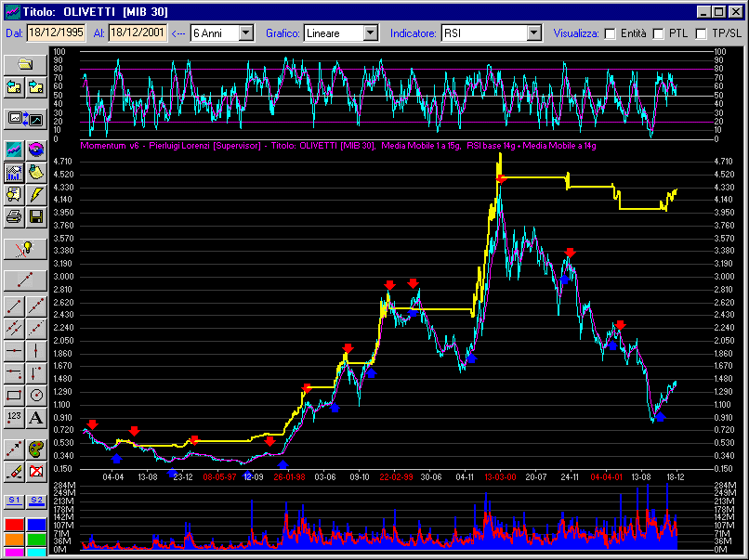
Task: Click the S1 thin line style button
Action: (14, 501)
